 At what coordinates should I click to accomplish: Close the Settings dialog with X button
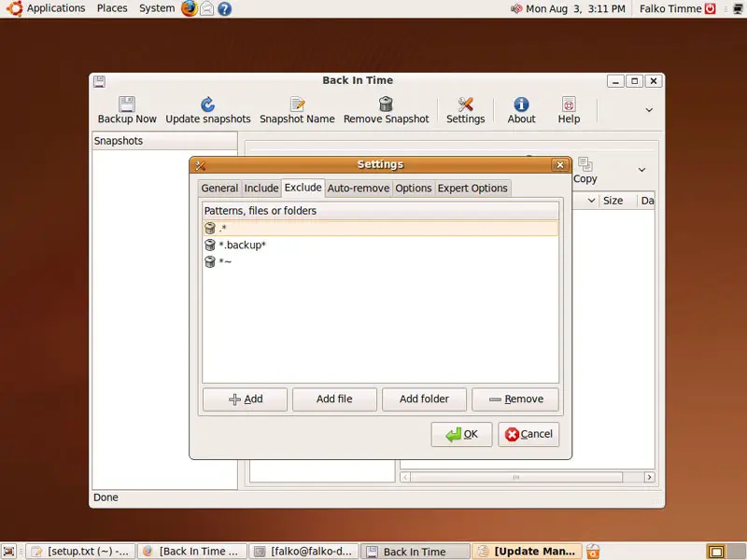point(560,165)
